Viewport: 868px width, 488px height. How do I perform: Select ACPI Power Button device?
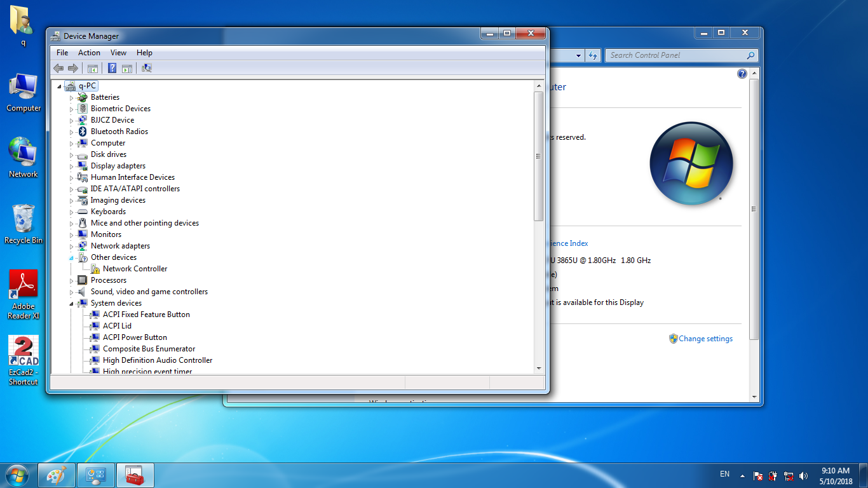pos(135,337)
